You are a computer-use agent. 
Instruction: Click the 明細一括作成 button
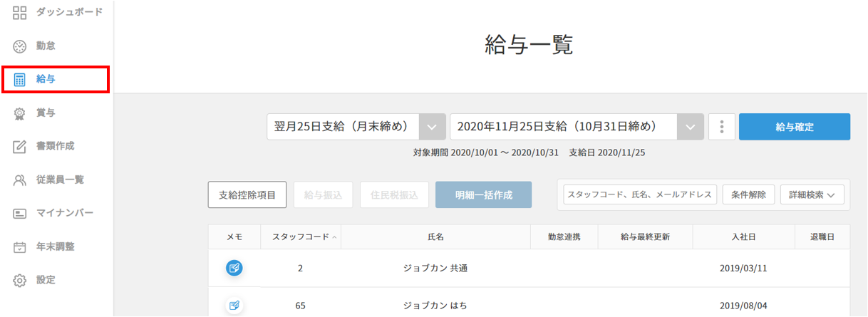click(483, 194)
